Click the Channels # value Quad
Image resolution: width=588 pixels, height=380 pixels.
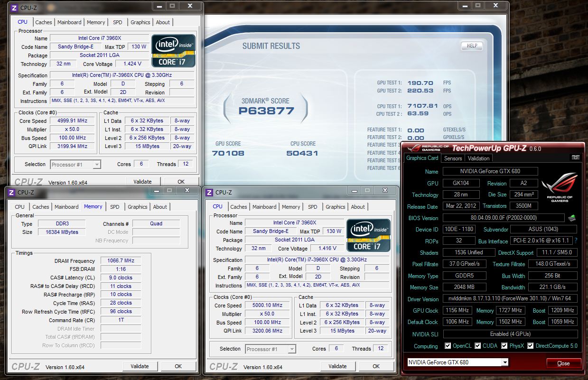pyautogui.click(x=156, y=224)
